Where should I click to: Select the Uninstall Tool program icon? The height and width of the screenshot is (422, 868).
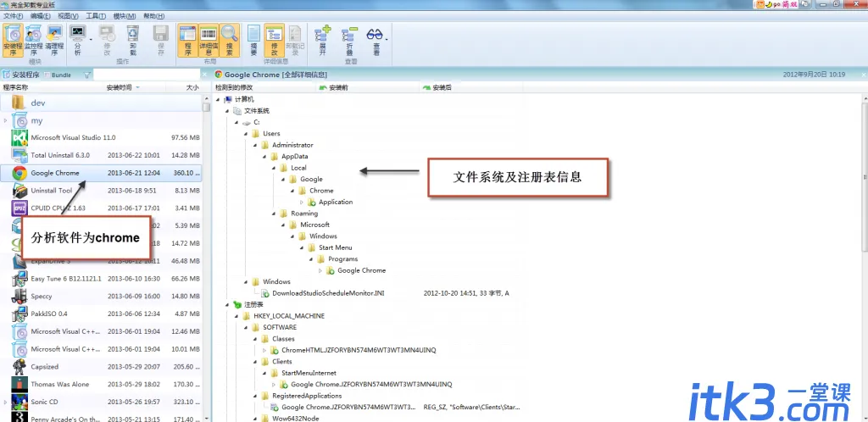click(19, 191)
